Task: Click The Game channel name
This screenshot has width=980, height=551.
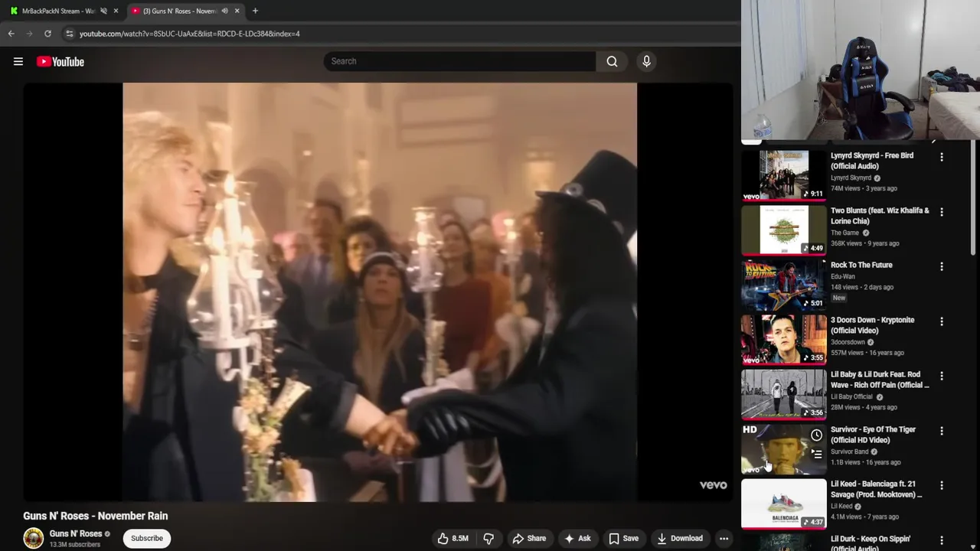Action: pos(844,233)
